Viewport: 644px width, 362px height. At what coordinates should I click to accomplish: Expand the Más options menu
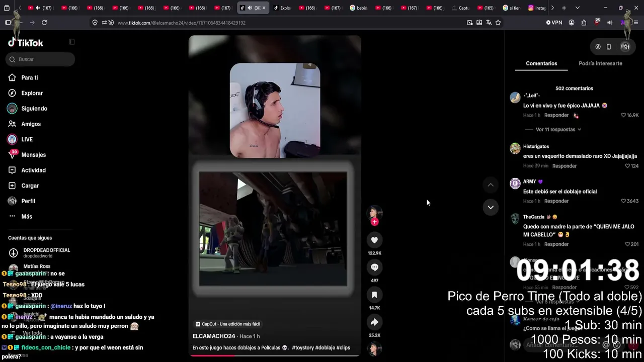click(x=26, y=217)
